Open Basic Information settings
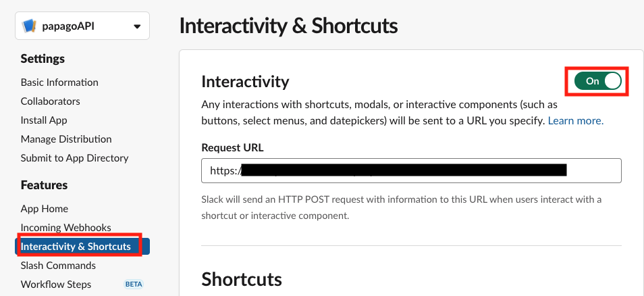Screen dimensions: 644x296 tap(59, 82)
